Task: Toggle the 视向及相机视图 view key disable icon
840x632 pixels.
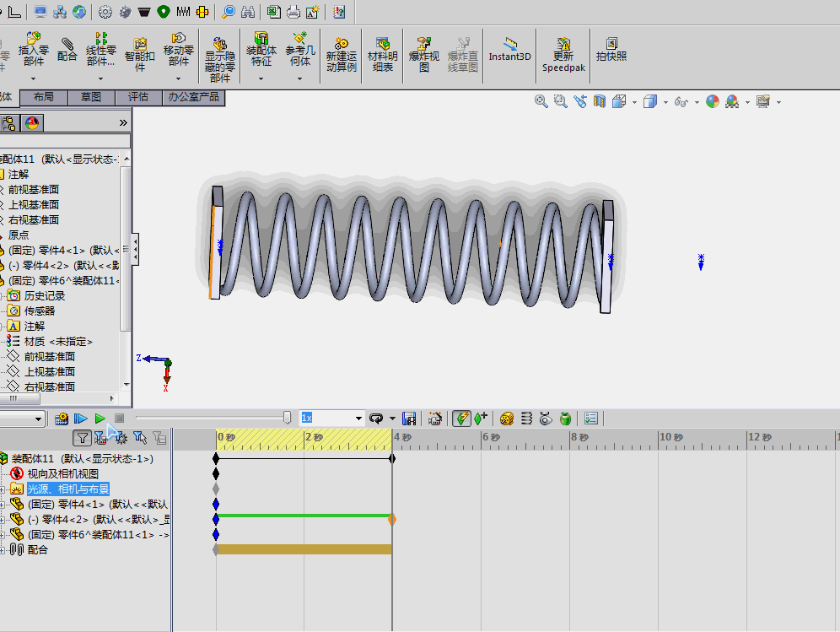Action: pos(17,474)
